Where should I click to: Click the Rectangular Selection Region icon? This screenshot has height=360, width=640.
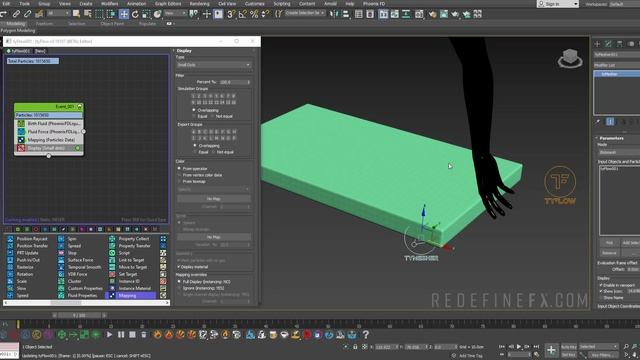(x=99, y=14)
